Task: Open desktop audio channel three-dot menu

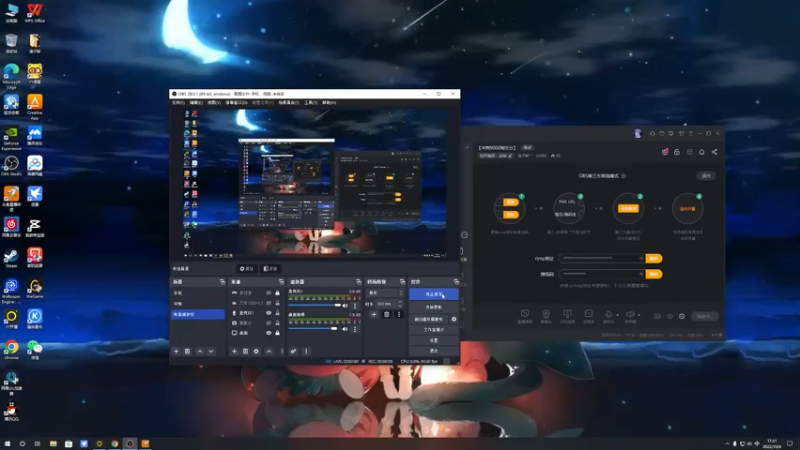Action: click(x=355, y=329)
